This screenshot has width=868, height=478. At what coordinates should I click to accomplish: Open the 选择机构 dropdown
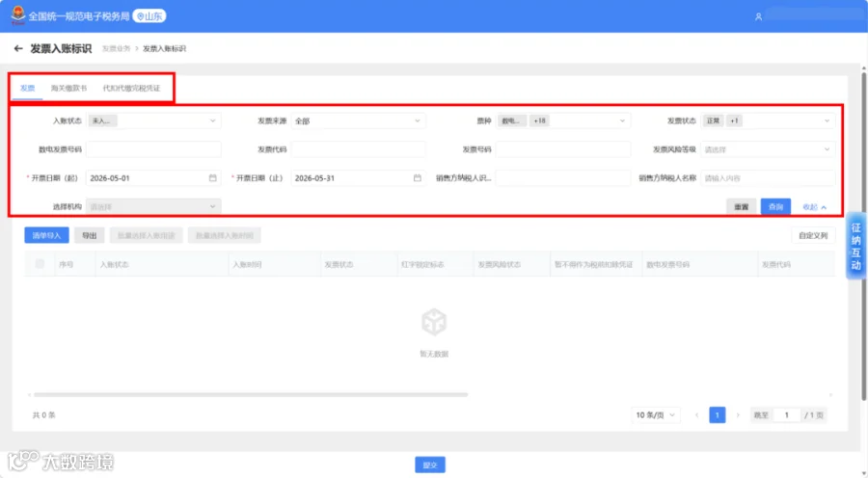[x=153, y=207]
